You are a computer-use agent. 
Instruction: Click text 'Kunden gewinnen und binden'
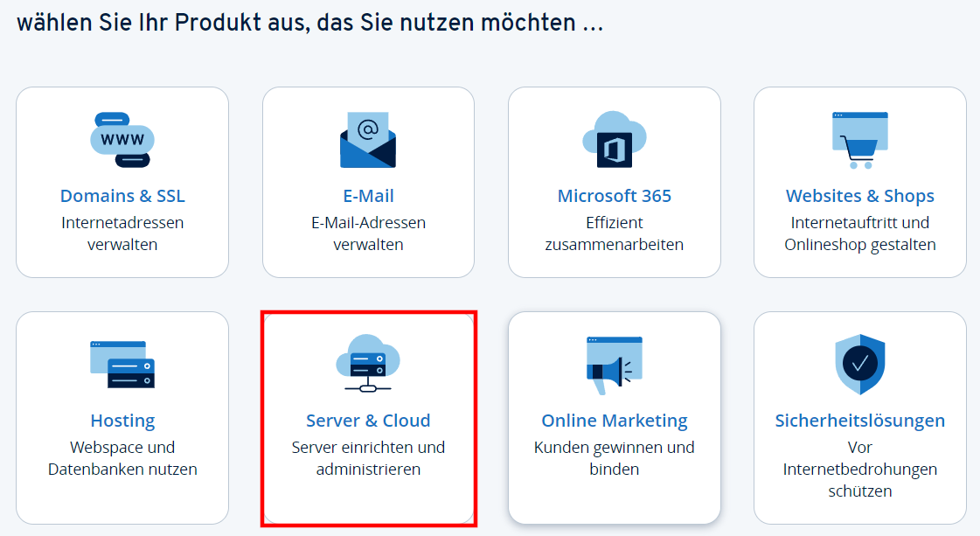point(615,458)
